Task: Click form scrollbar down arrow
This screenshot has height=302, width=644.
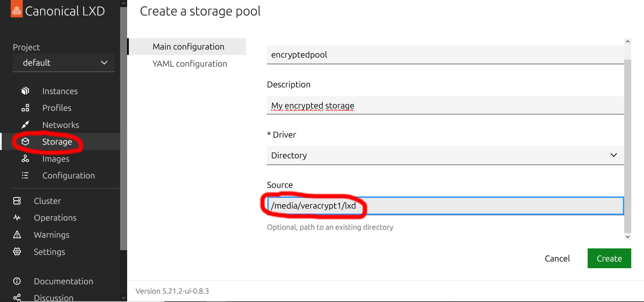Action: pos(628,237)
